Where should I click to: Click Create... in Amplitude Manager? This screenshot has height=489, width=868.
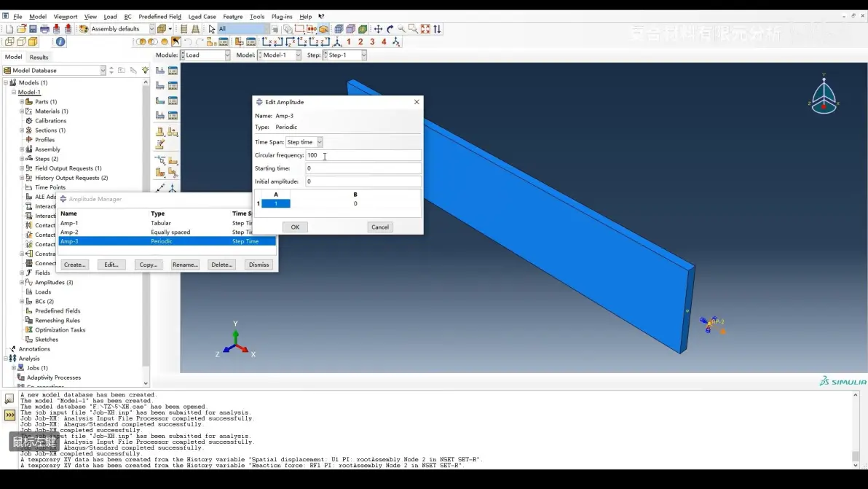[75, 265]
